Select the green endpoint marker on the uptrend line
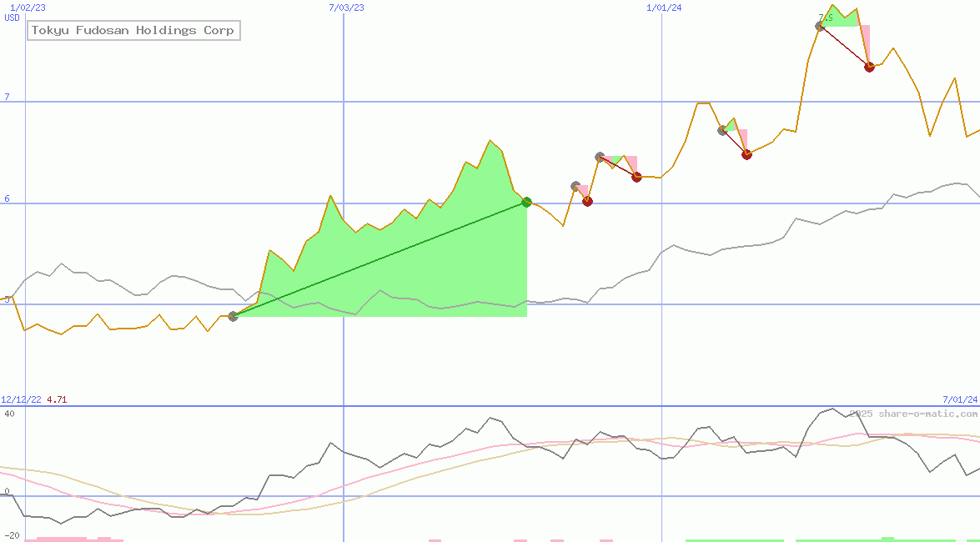 (526, 201)
